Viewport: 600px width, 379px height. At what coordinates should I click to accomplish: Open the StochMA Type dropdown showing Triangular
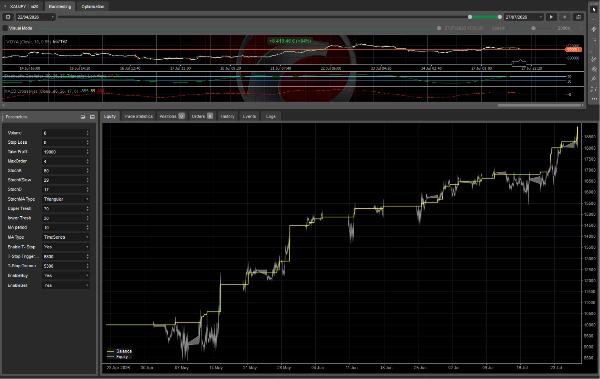click(x=66, y=199)
